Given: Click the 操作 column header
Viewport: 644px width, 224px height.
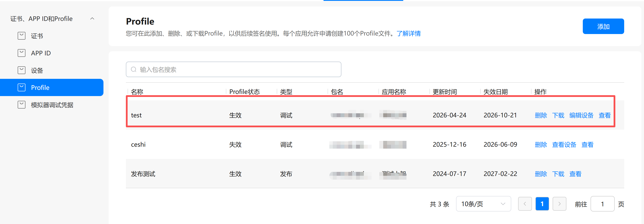Looking at the screenshot, I should click(540, 92).
